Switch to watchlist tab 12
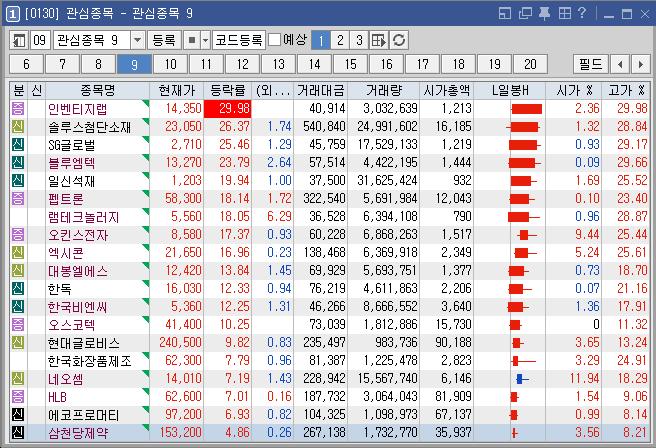Viewport: 656px width, 448px height. 242,64
